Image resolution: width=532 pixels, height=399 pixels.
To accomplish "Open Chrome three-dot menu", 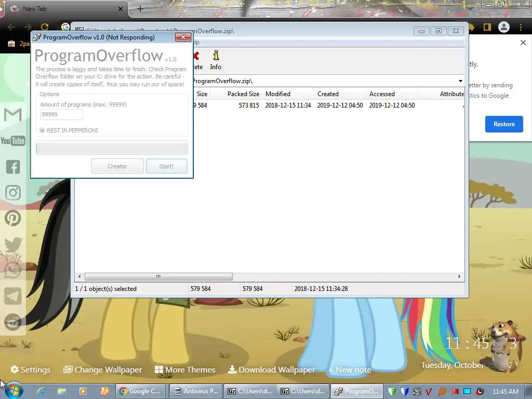I will [x=521, y=27].
